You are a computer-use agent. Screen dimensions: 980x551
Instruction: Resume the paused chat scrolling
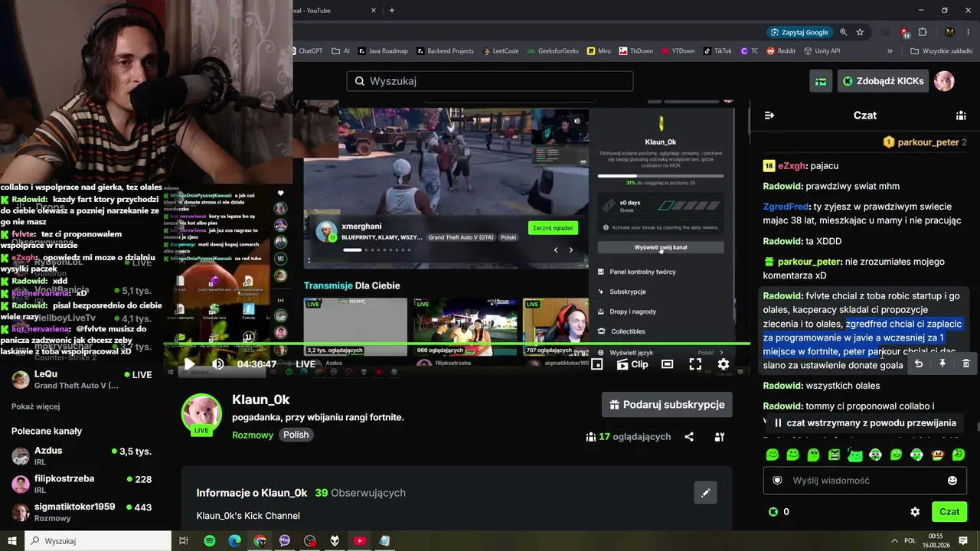coord(864,423)
